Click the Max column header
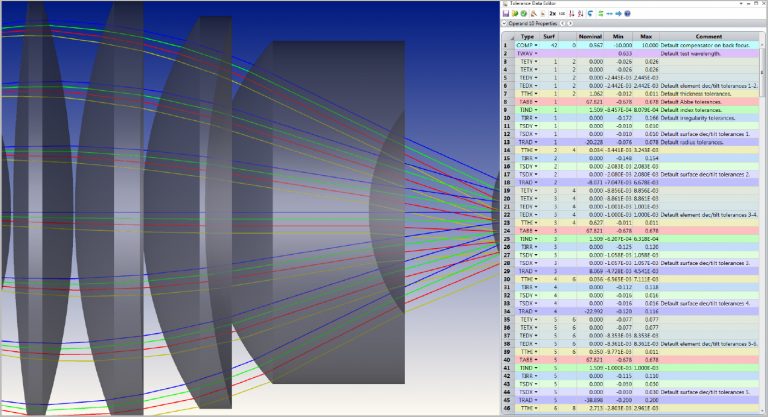The height and width of the screenshot is (417, 768). pyautogui.click(x=646, y=36)
